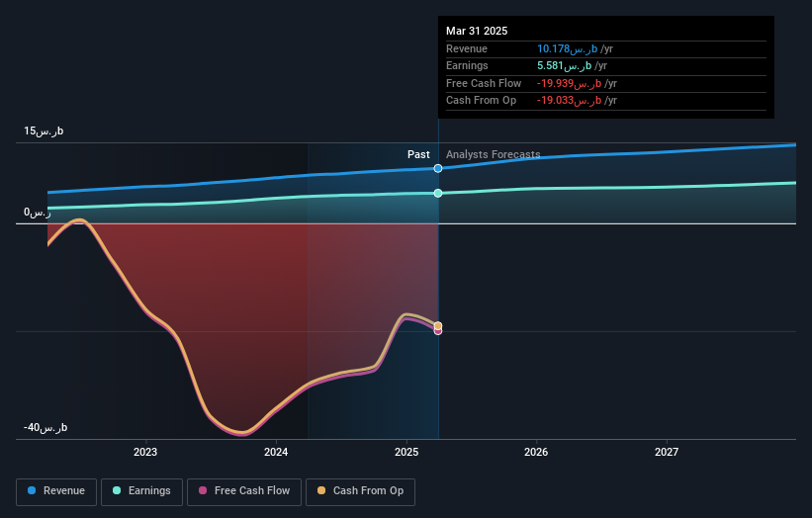Toggle the Revenue legend button
Screen dimensions: 812x518
point(56,491)
